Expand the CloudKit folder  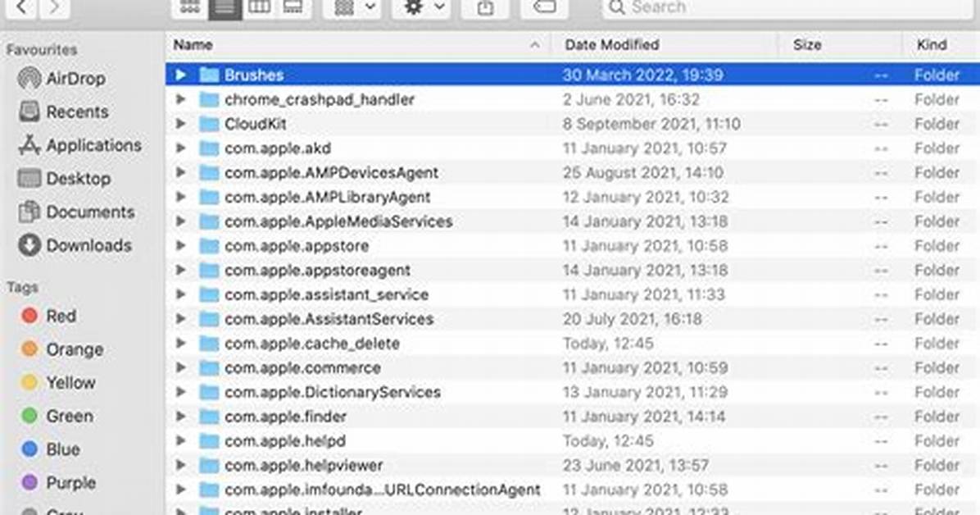click(x=180, y=124)
